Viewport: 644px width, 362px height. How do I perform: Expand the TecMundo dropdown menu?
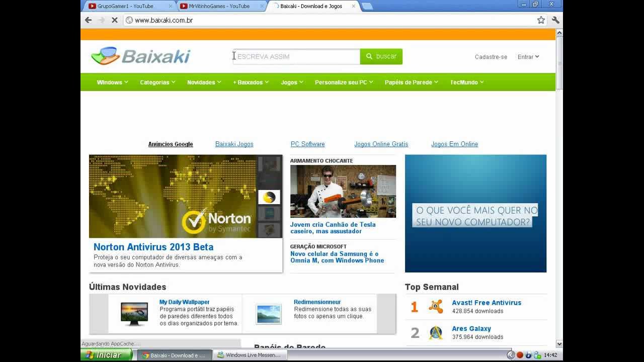pos(466,82)
